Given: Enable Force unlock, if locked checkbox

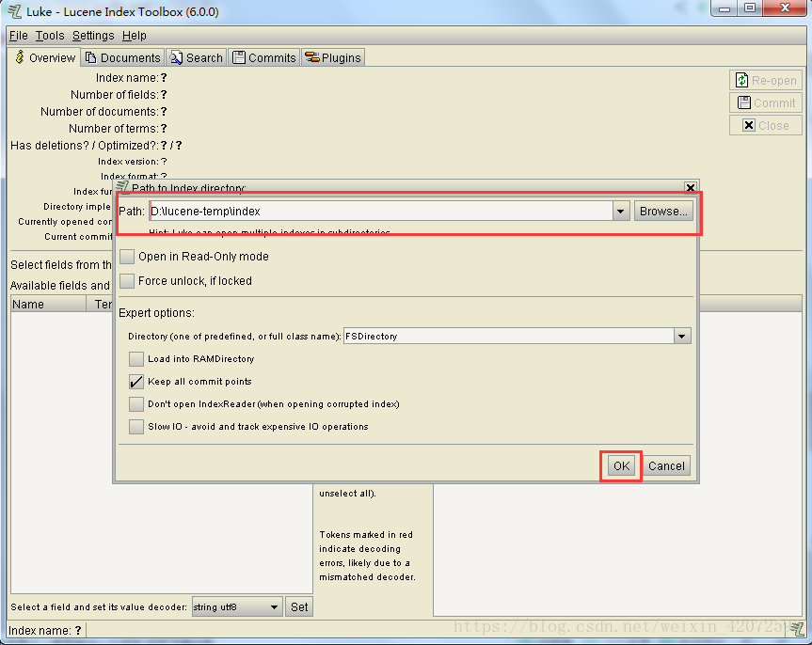Looking at the screenshot, I should click(x=127, y=280).
